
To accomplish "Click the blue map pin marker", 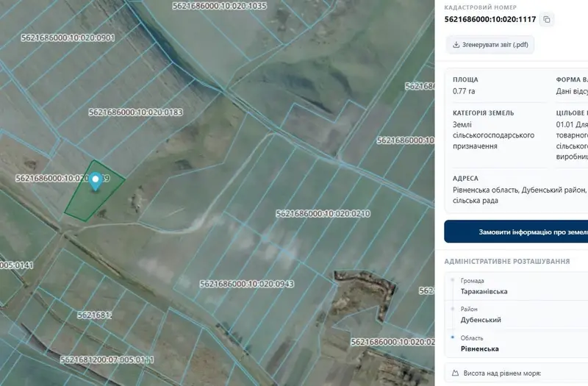I will (96, 182).
